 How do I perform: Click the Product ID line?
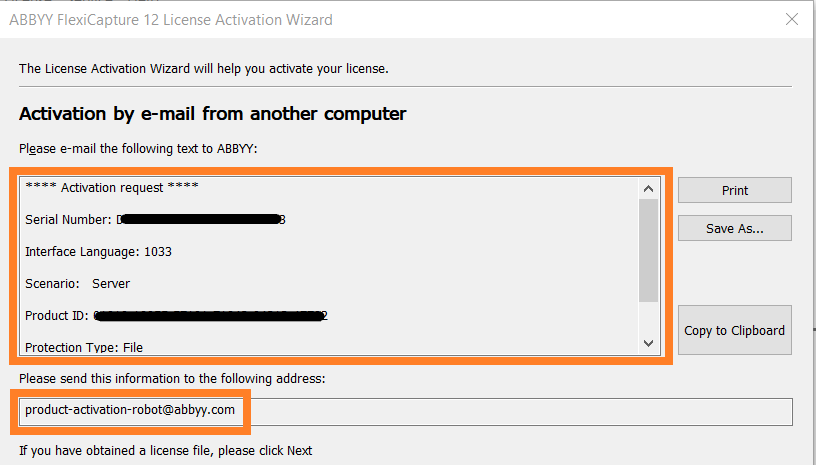(176, 316)
